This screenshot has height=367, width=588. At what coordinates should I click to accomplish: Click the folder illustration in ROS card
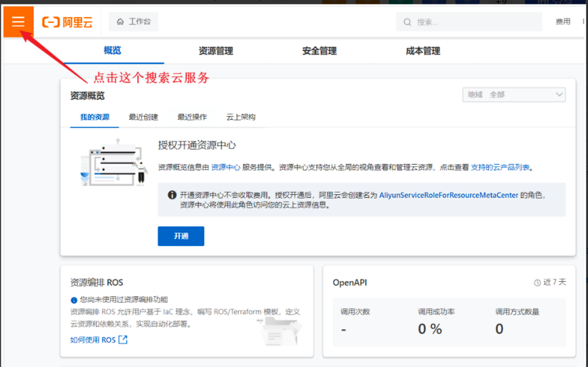coord(280,331)
